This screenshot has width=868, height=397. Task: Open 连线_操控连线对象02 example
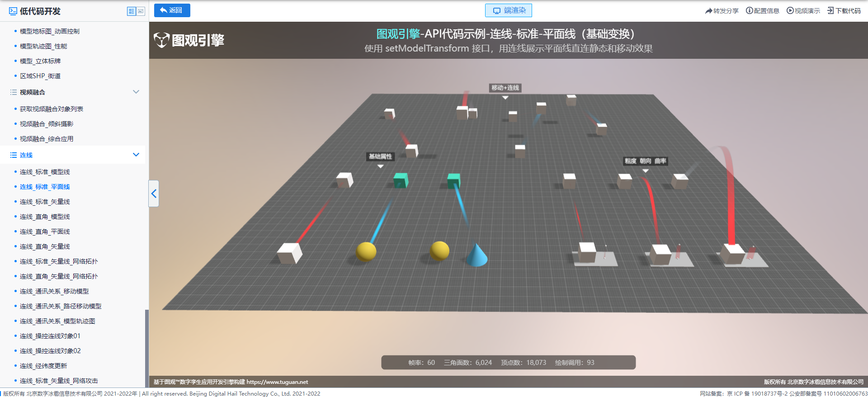coord(50,351)
